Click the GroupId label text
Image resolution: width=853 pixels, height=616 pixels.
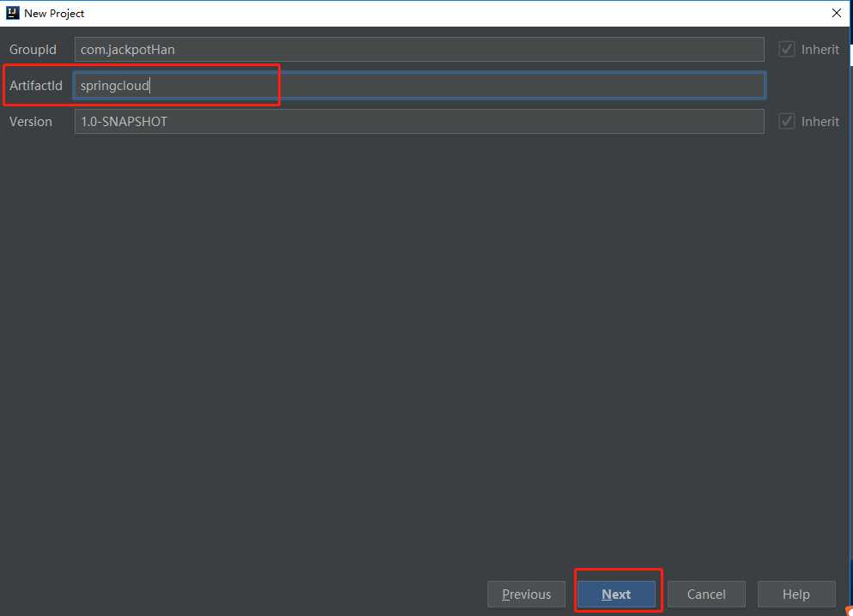click(x=33, y=50)
